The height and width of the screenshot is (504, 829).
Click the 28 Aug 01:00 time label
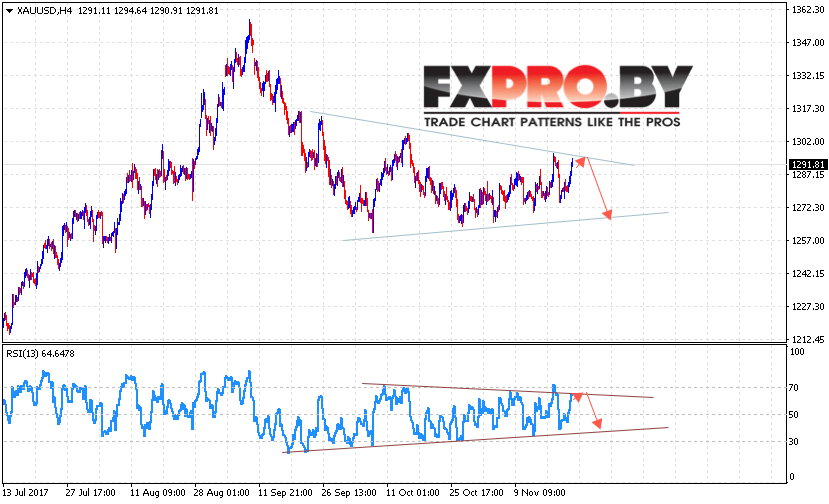coord(222,492)
